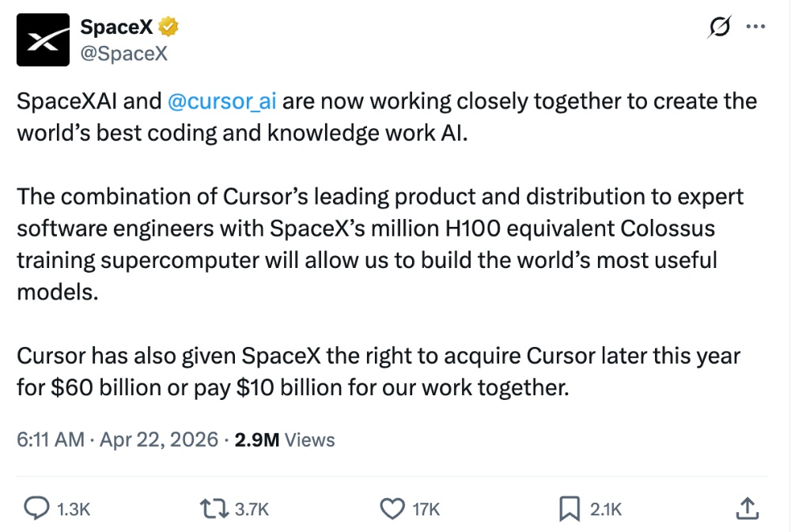This screenshot has width=791, height=532.
Task: Open the 2.9M Views analytics
Action: click(285, 440)
